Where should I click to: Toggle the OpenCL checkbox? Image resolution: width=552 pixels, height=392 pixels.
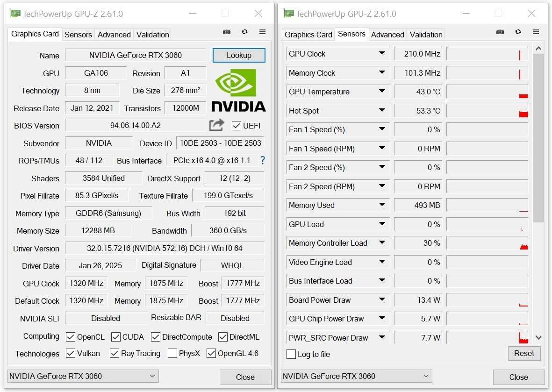point(71,337)
